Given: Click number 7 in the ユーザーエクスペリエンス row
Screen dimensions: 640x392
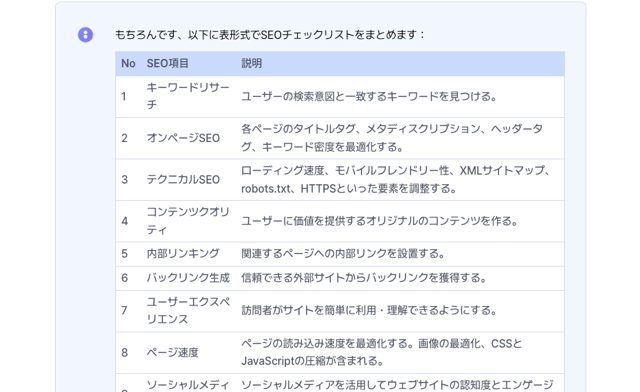Looking at the screenshot, I should click(x=124, y=311).
